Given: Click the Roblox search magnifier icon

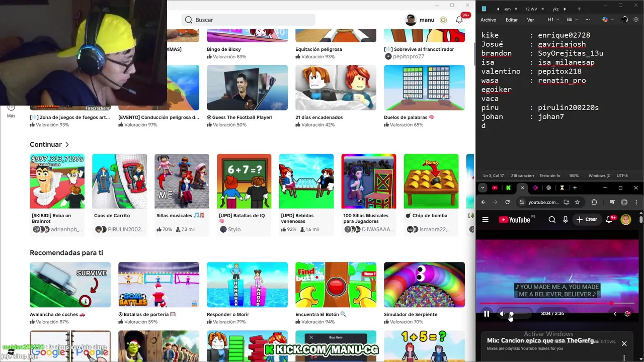Looking at the screenshot, I should (189, 20).
